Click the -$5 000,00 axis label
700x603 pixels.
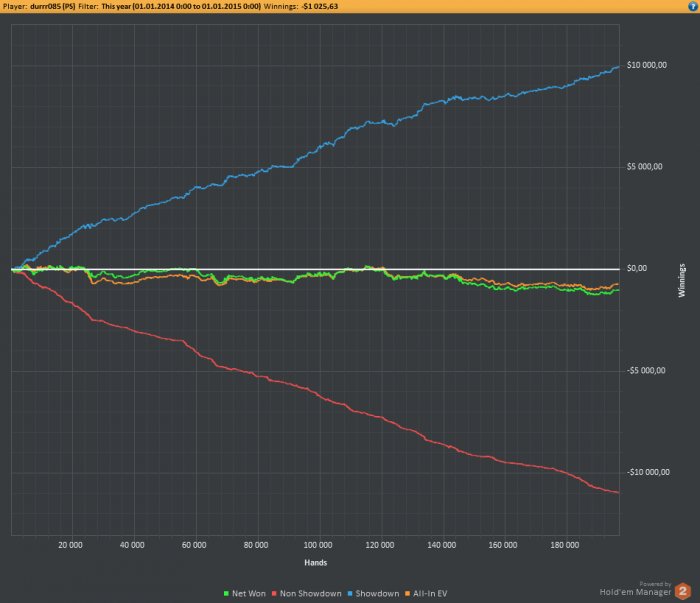(x=646, y=370)
